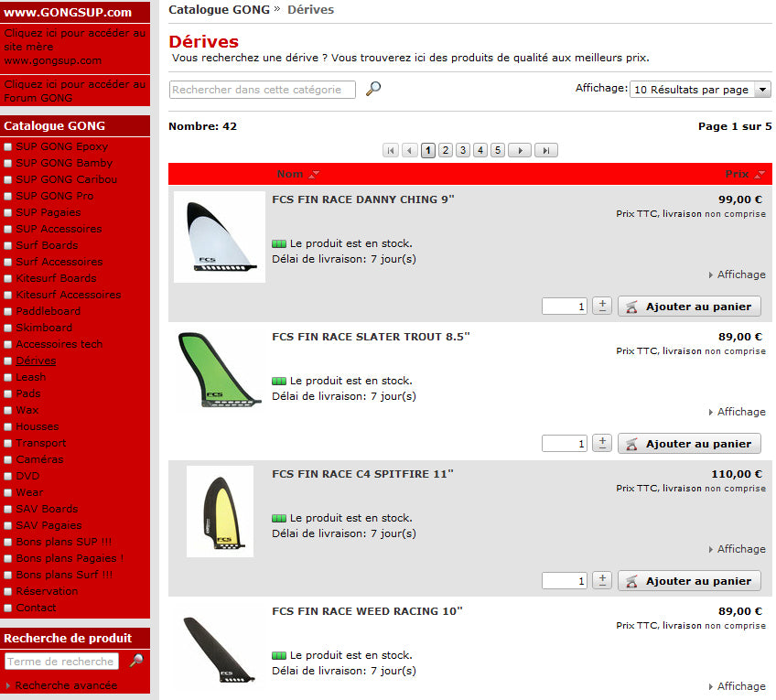Go to next page pagination arrow
Viewport: 776px width, 700px height.
click(520, 150)
